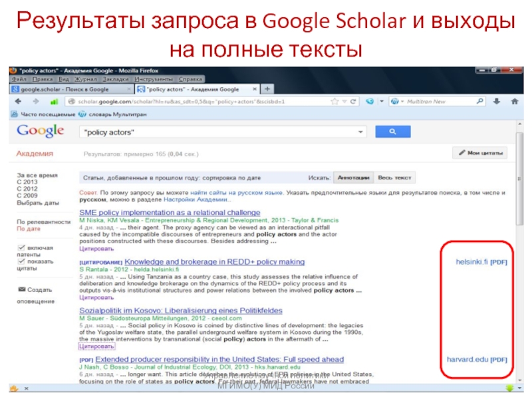The image size is (532, 399).
Task: Click the page's vertical scrollbar thumb
Action: [519, 178]
